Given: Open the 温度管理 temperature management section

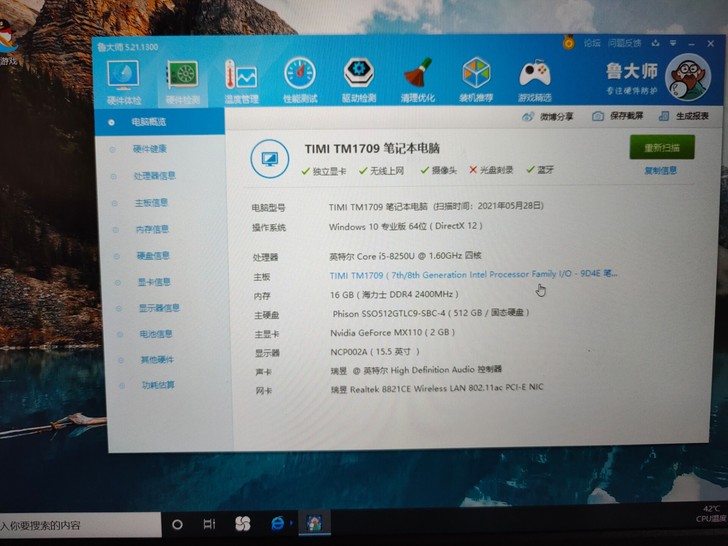Looking at the screenshot, I should pyautogui.click(x=241, y=81).
